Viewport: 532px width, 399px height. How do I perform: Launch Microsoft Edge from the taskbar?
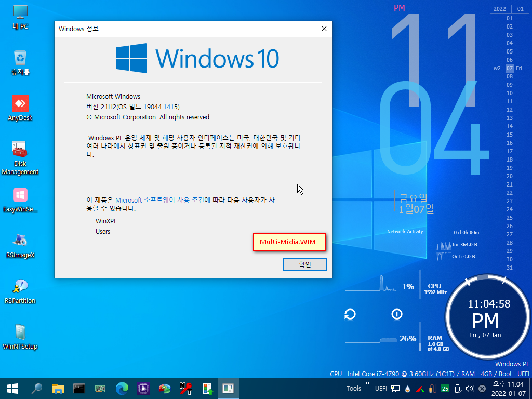[x=122, y=389]
